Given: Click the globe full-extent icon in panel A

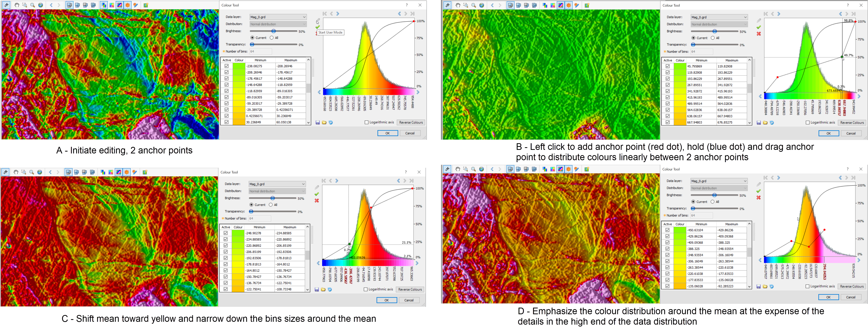Looking at the screenshot, I should click(40, 5).
